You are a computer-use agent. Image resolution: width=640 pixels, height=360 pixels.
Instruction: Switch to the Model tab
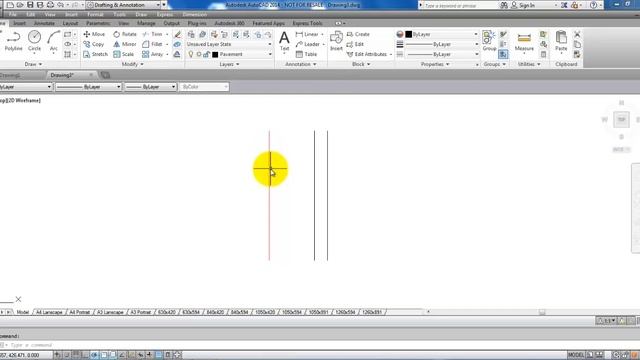22,312
